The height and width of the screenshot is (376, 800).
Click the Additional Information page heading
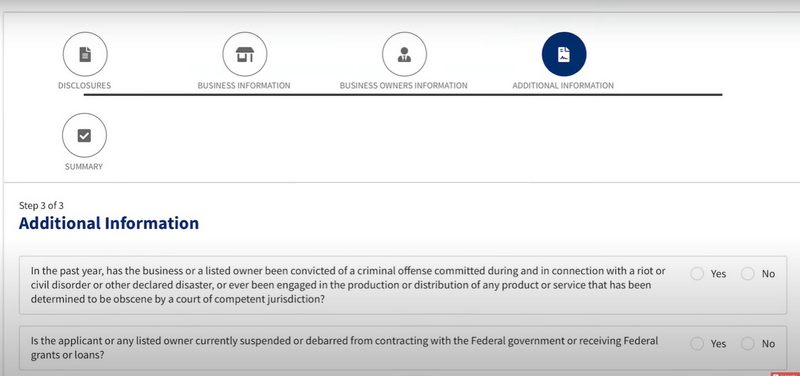pyautogui.click(x=109, y=223)
